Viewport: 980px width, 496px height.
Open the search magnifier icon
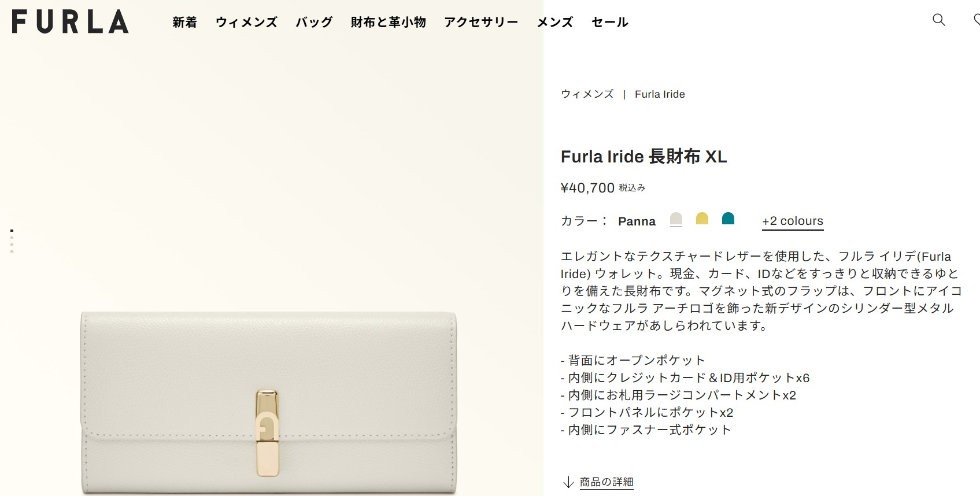coord(939,20)
